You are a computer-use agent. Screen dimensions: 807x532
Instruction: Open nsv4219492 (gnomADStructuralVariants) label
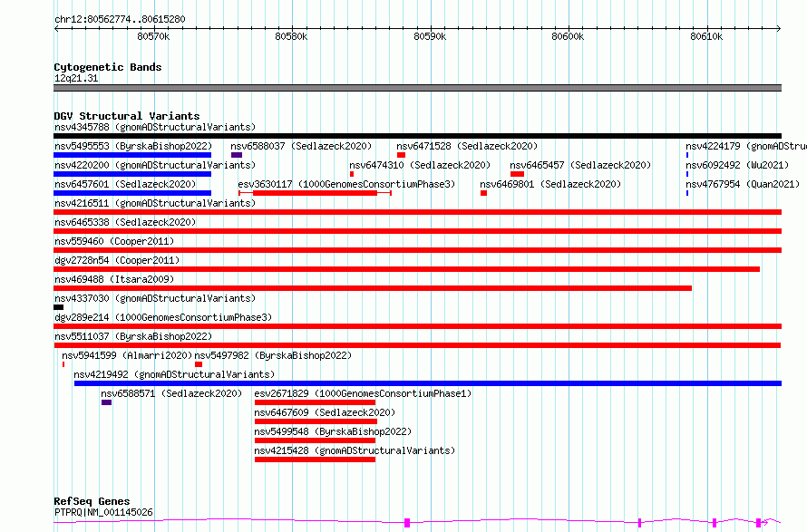pyautogui.click(x=174, y=374)
